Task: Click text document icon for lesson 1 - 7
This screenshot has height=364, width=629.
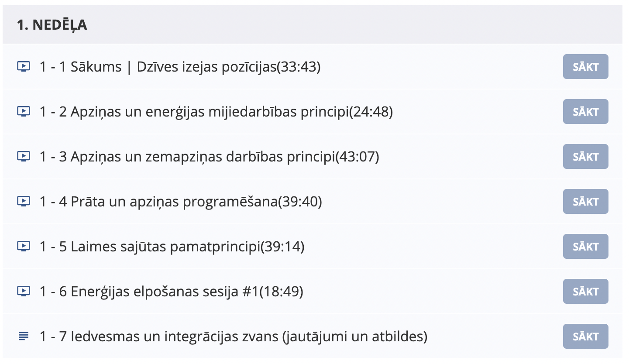Action: point(24,337)
